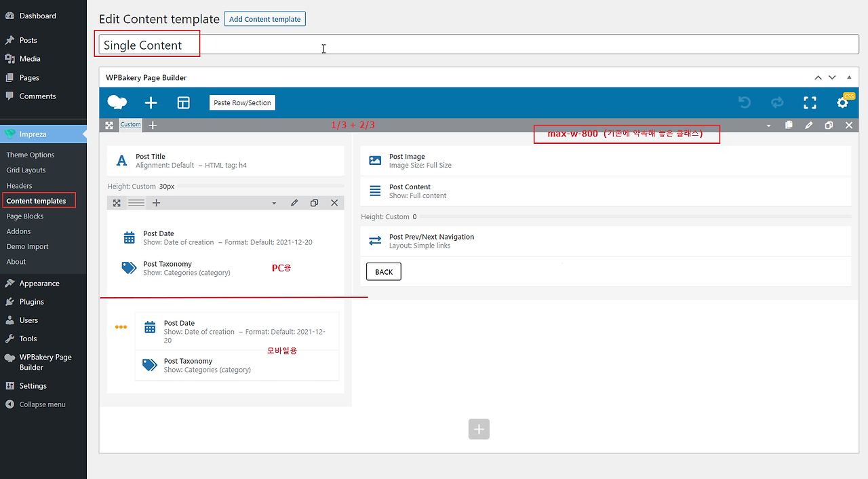The height and width of the screenshot is (479, 868).
Task: Open the templates panel icon
Action: pyautogui.click(x=184, y=102)
